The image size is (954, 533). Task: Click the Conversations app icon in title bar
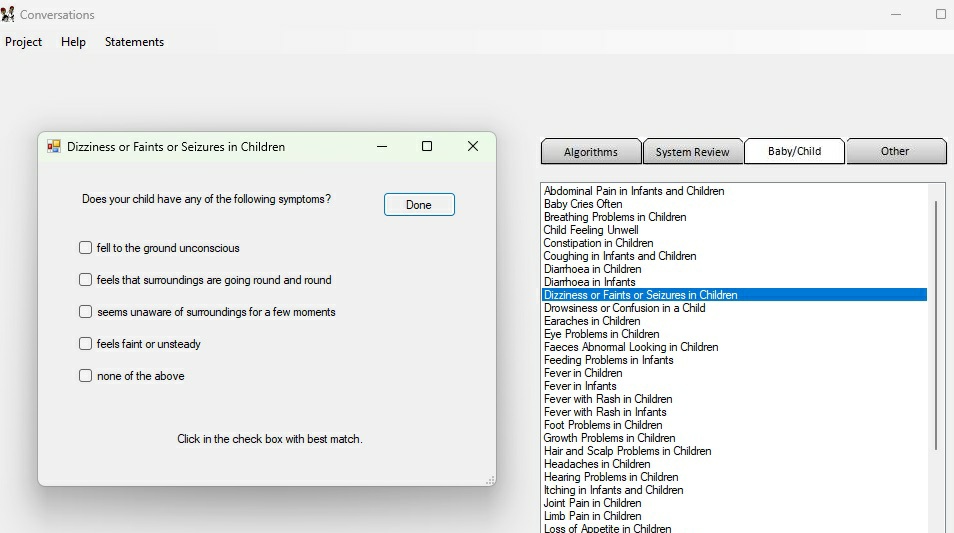pyautogui.click(x=7, y=14)
